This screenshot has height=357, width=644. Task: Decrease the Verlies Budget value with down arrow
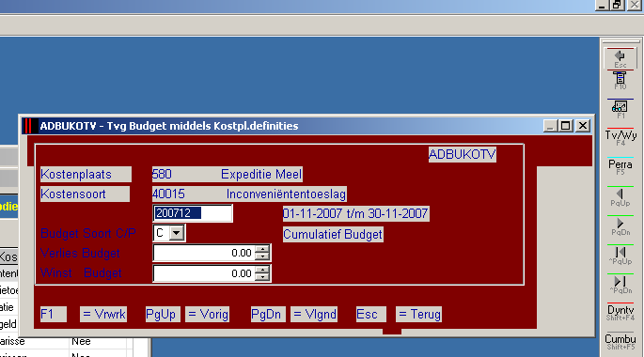(x=261, y=256)
